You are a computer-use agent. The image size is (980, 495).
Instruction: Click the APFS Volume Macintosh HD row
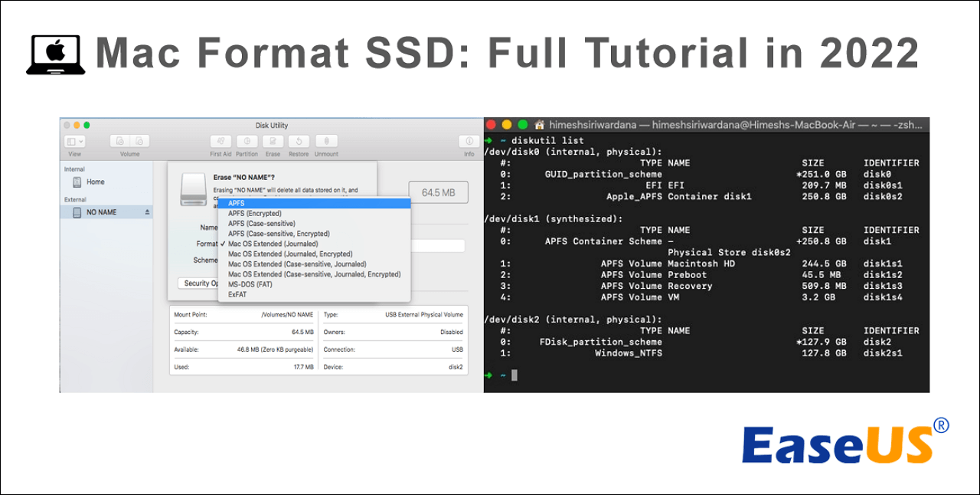click(701, 264)
